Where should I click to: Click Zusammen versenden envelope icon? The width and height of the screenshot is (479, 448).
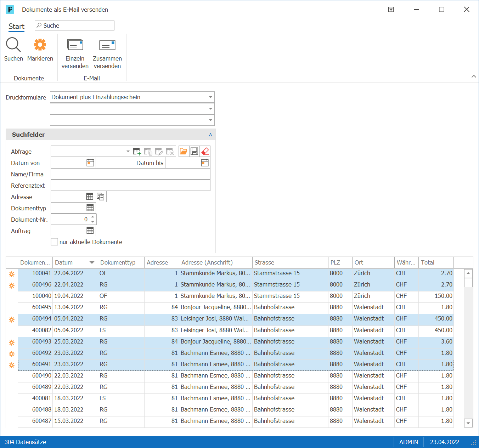(107, 45)
